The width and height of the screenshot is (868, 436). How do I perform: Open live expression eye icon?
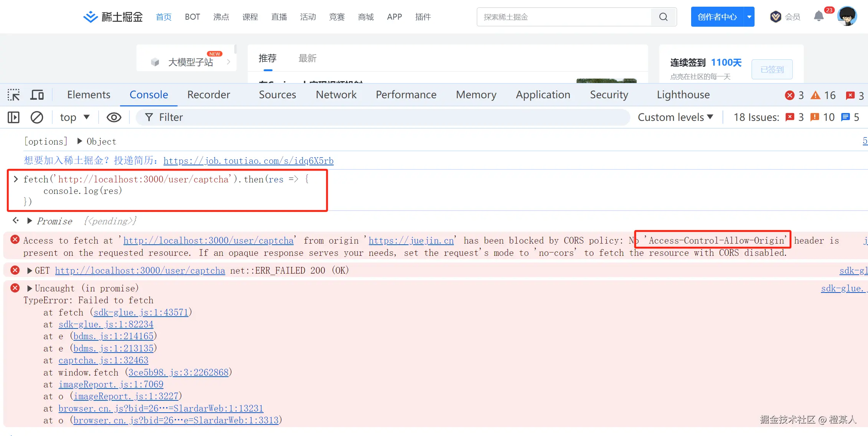(114, 118)
